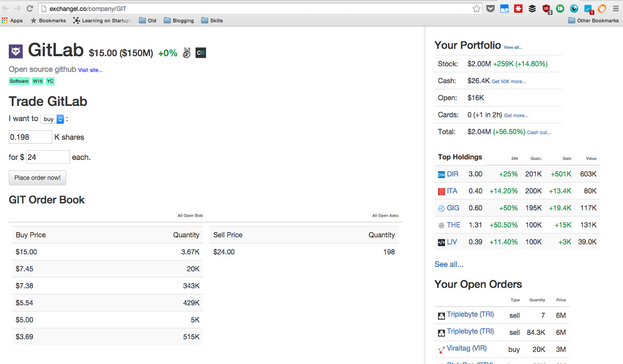This screenshot has width=623, height=364.
Task: Open the Blogging bookmarks folder
Action: [178, 21]
